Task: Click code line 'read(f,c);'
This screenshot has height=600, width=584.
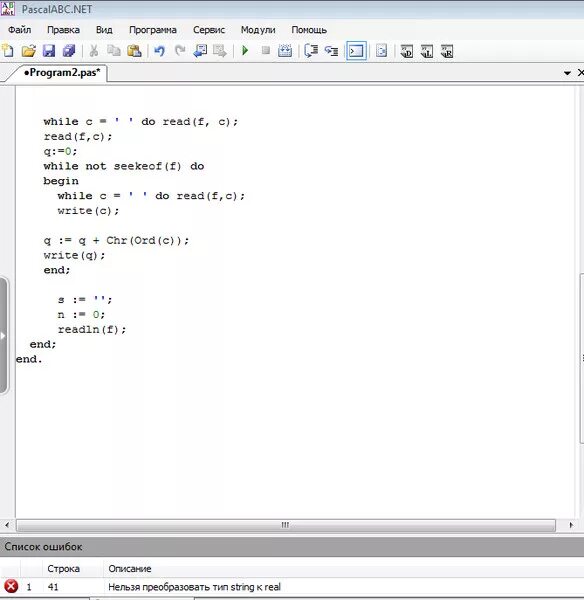Action: (x=78, y=137)
